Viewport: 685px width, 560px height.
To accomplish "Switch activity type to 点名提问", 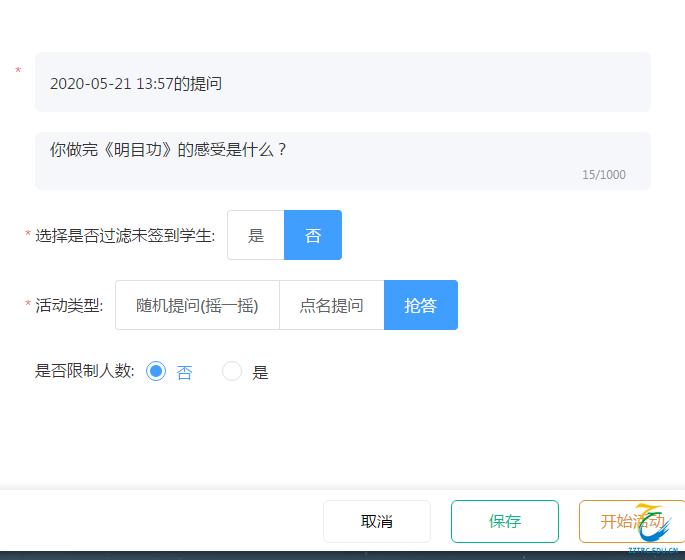I will point(331,306).
